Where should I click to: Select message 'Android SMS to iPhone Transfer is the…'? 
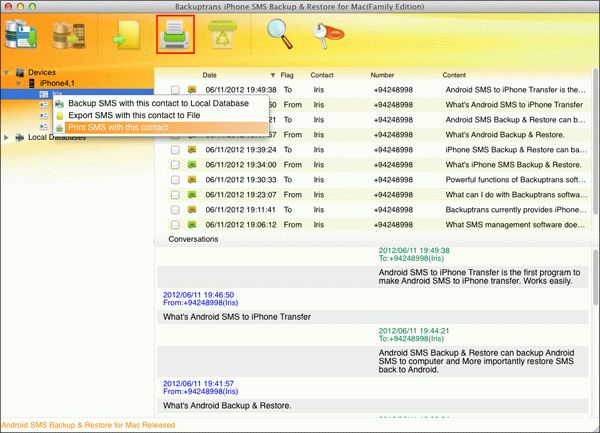(x=377, y=90)
